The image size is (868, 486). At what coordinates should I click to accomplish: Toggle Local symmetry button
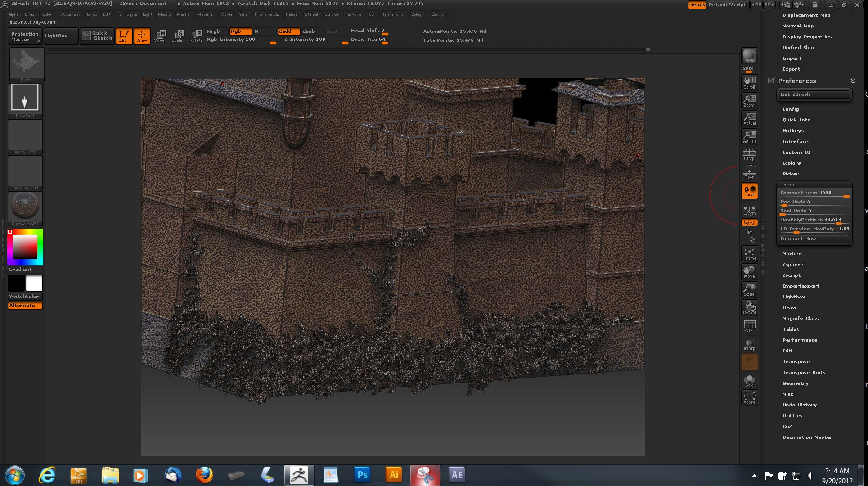(x=749, y=191)
